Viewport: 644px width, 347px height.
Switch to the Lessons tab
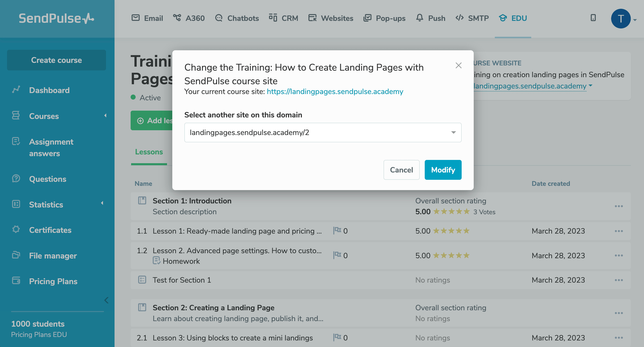tap(149, 152)
